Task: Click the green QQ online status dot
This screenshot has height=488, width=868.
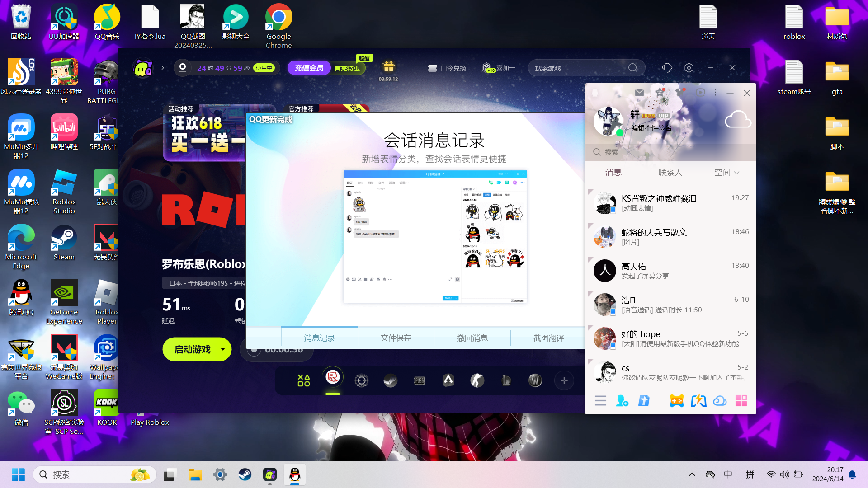Action: point(620,133)
